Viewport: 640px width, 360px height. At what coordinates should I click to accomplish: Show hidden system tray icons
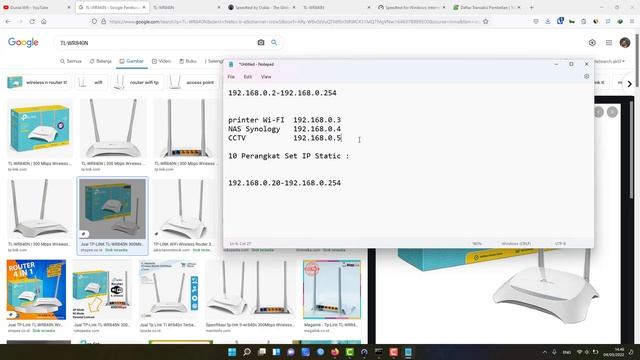[x=544, y=352]
